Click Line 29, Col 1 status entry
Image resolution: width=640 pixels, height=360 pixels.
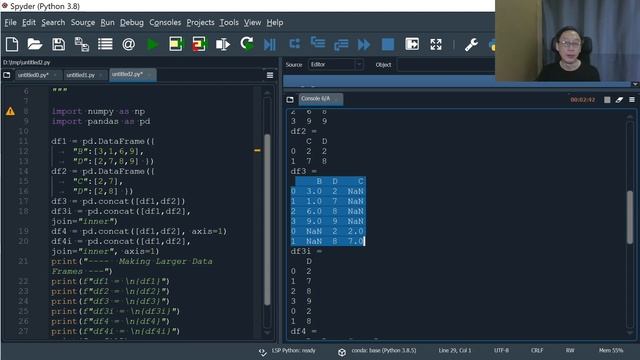tap(455, 351)
